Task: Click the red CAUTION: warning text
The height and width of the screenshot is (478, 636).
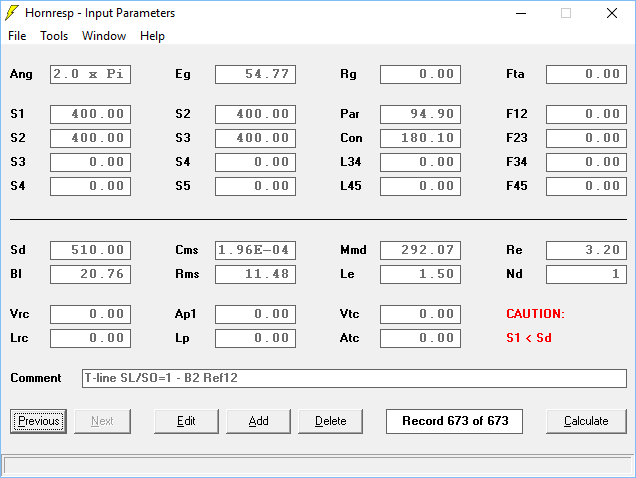Action: (x=535, y=314)
